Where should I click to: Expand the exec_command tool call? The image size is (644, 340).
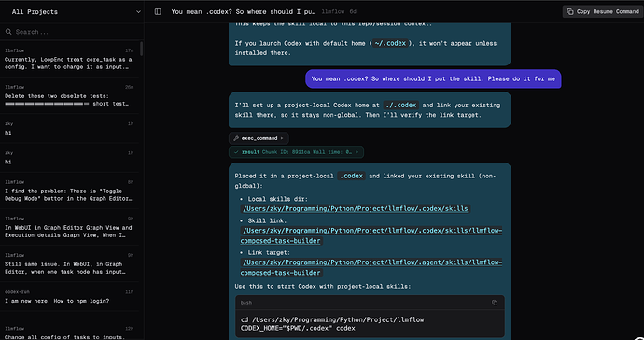coord(259,138)
